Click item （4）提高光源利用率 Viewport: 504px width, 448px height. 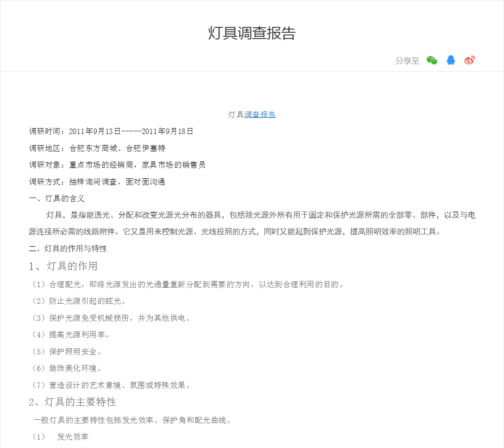tap(71, 335)
